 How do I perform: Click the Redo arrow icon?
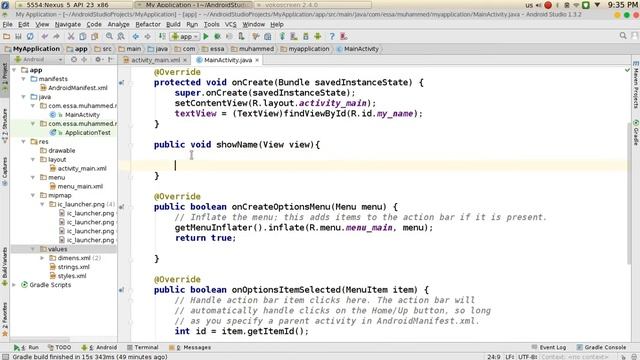click(x=56, y=36)
